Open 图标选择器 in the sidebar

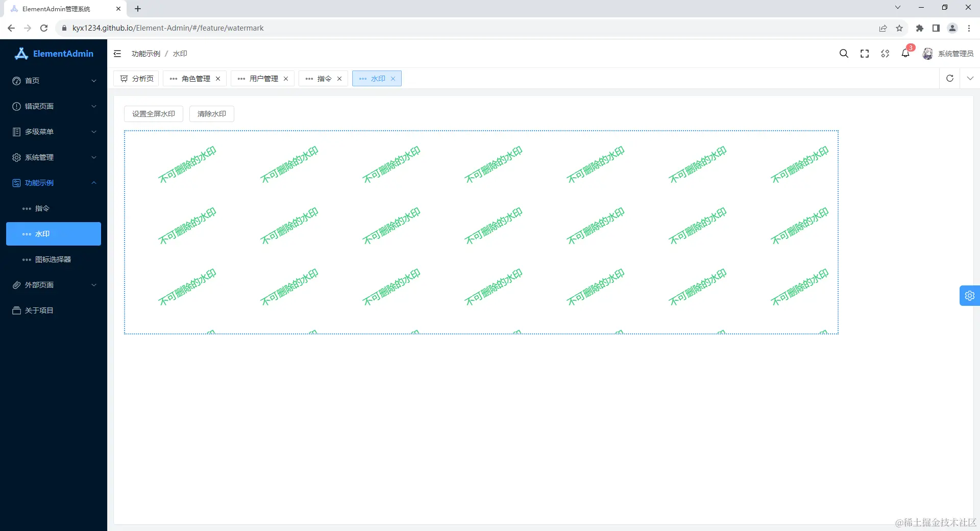click(54, 259)
